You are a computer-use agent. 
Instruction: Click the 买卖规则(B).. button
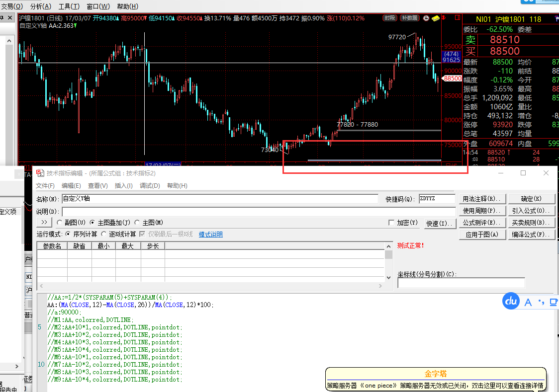(531, 223)
